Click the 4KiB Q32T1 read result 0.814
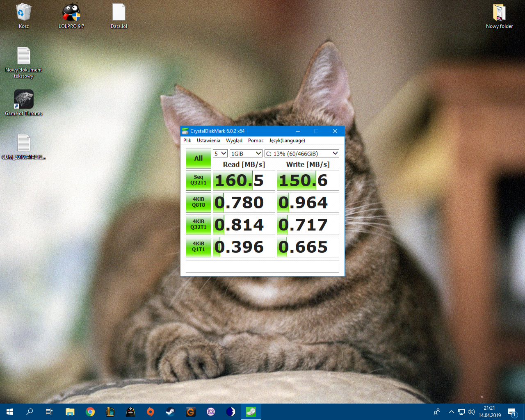This screenshot has height=420, width=525. tap(244, 225)
